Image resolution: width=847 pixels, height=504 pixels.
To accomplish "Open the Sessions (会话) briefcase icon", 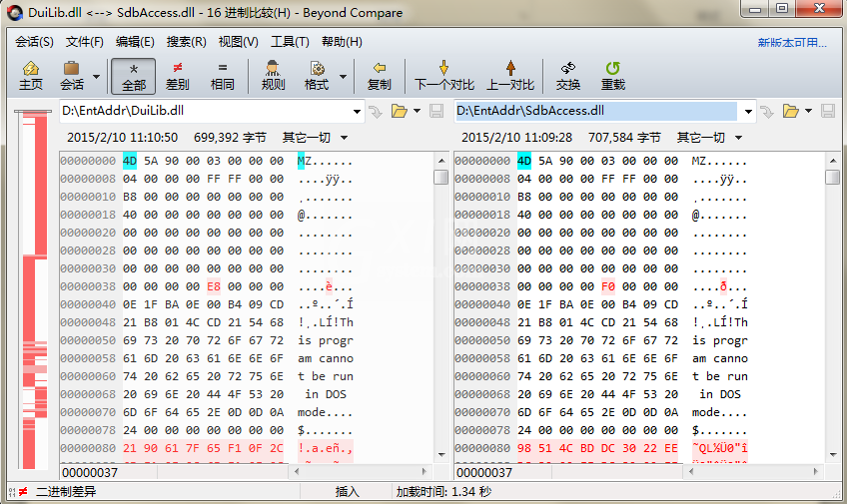I will [71, 76].
